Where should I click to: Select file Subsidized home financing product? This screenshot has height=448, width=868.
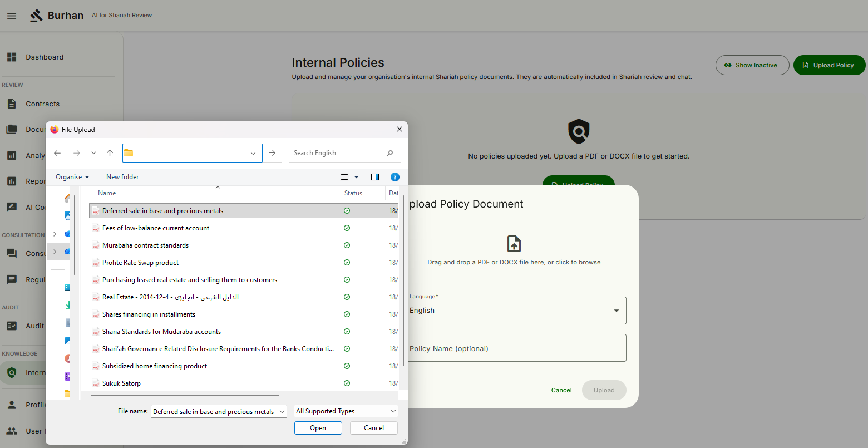pos(243,366)
